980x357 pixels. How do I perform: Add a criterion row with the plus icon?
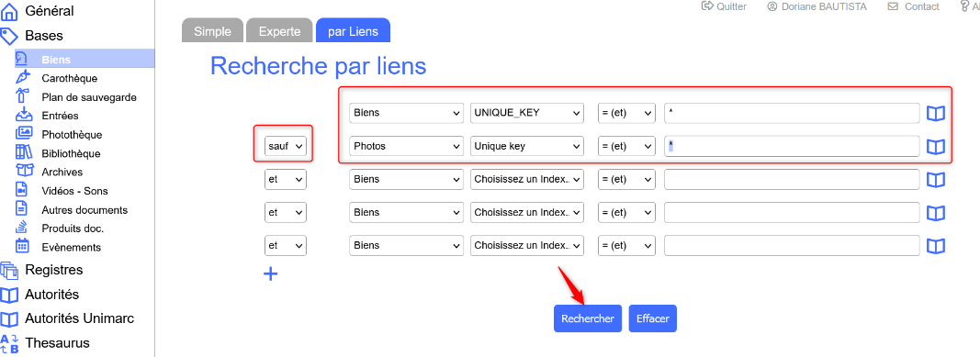pyautogui.click(x=270, y=273)
